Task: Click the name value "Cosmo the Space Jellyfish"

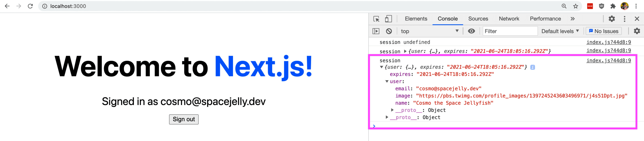Action: [x=453, y=103]
